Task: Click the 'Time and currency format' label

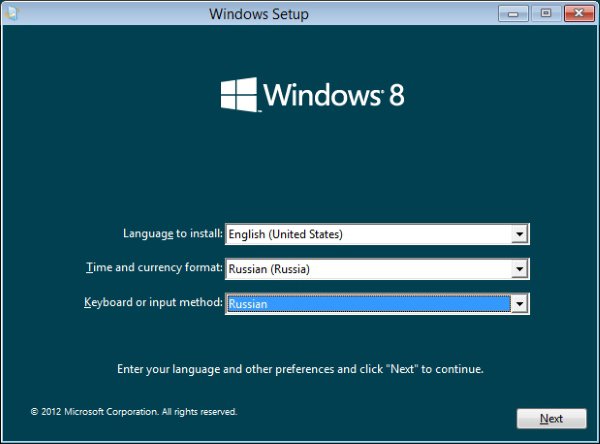Action: 153,268
